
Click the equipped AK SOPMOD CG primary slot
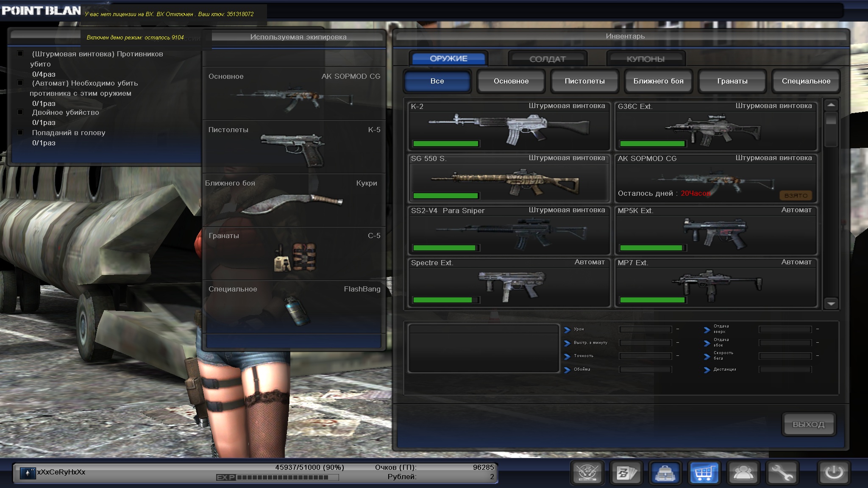(294, 94)
